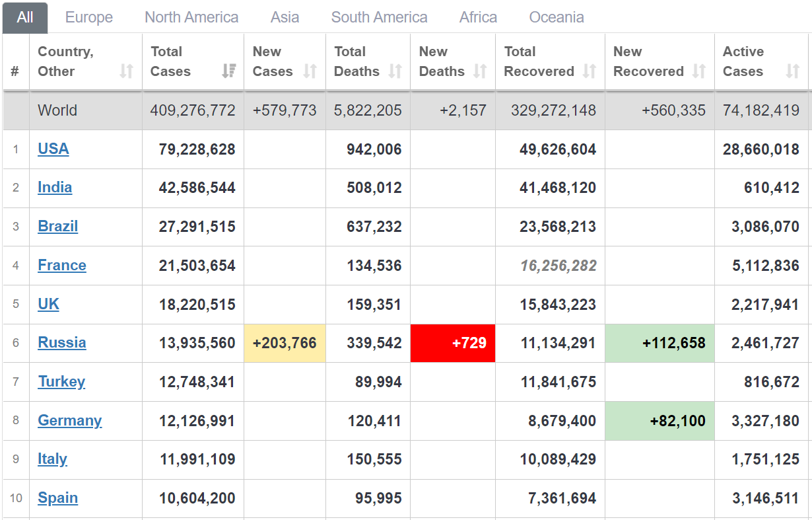Open the India country link
This screenshot has height=520, width=812.
55,188
